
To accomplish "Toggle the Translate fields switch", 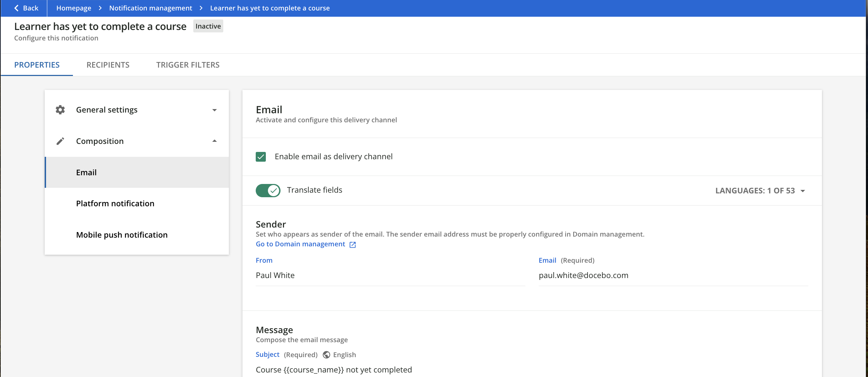I will click(268, 190).
